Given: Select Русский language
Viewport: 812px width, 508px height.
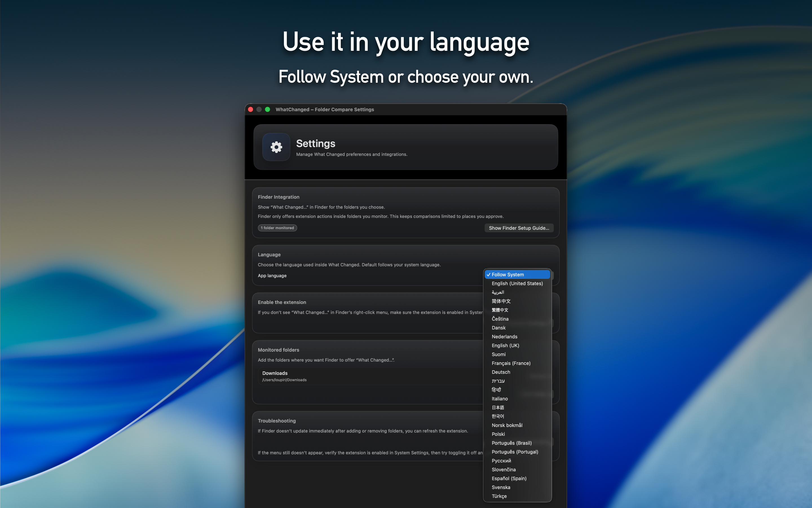Looking at the screenshot, I should tap(517, 461).
